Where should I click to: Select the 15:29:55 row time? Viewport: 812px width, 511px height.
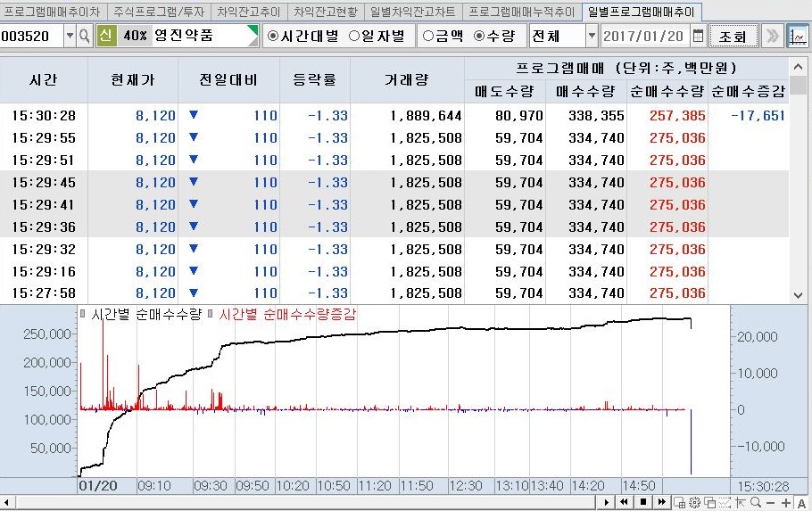pyautogui.click(x=44, y=137)
